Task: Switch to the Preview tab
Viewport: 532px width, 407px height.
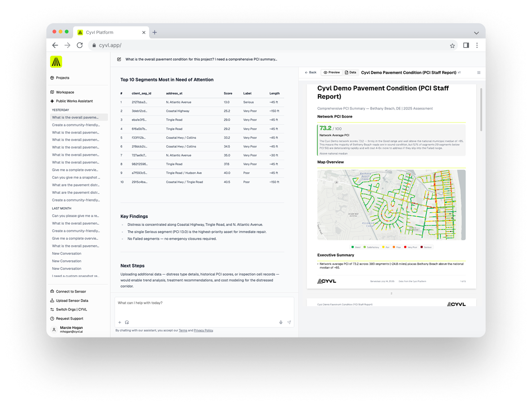Action: [x=332, y=72]
